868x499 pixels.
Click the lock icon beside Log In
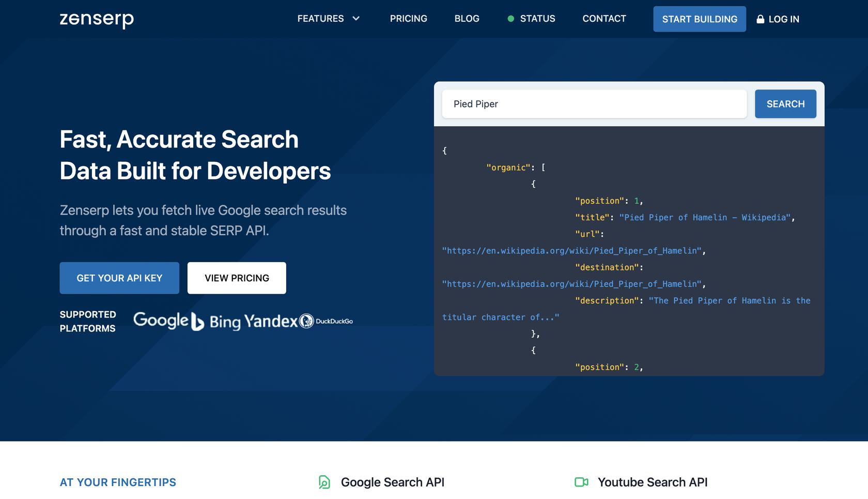(x=760, y=19)
